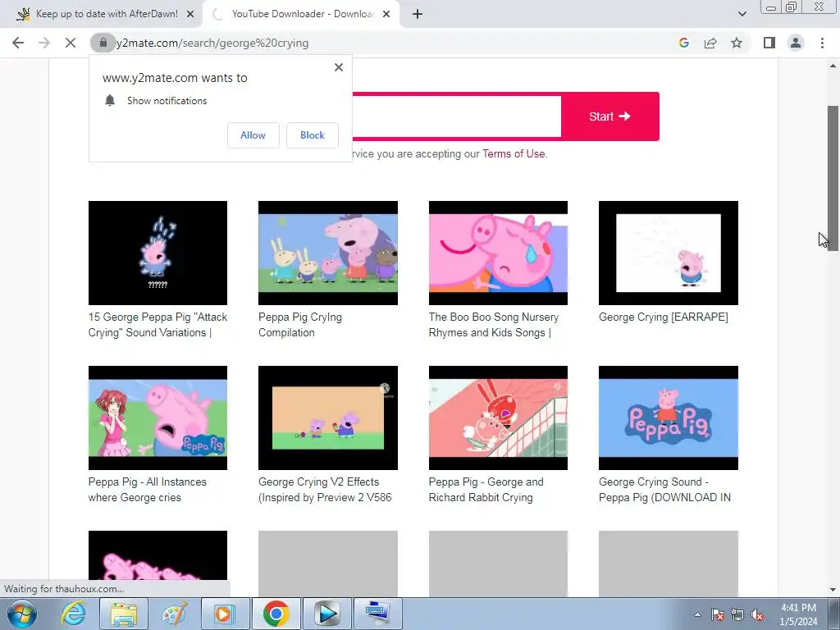This screenshot has width=840, height=630.
Task: Click title "George Crying Sound - Peppa Pig"
Action: pos(664,490)
